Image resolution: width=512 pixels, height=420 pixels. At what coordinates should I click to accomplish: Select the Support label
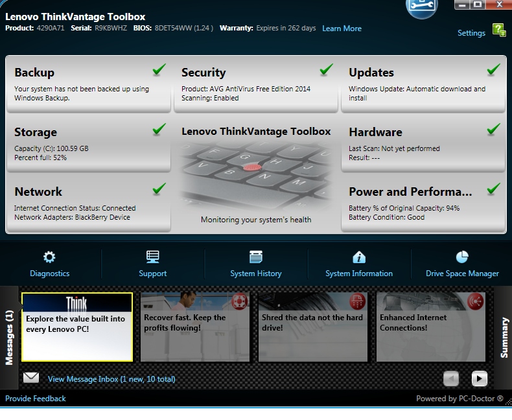coord(153,274)
